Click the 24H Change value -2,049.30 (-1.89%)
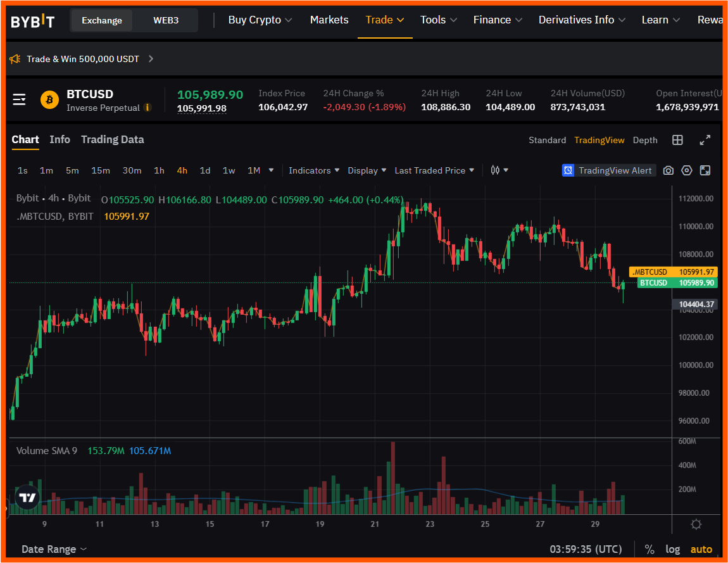The height and width of the screenshot is (563, 728). coord(365,107)
